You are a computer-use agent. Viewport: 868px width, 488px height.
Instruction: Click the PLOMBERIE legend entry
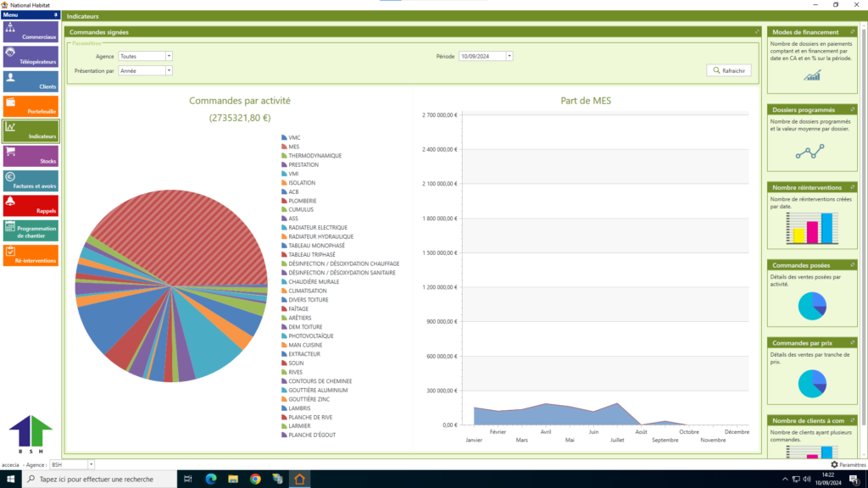[x=299, y=201]
